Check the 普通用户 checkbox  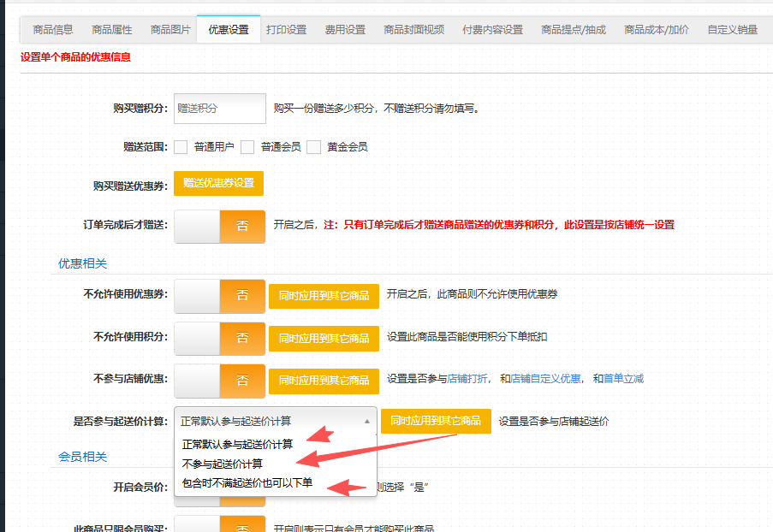[x=181, y=147]
